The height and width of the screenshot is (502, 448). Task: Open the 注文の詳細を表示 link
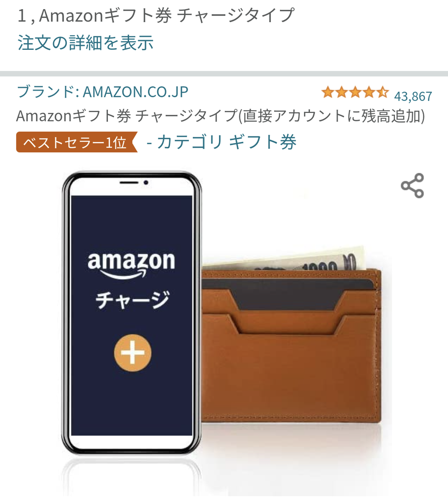point(86,43)
